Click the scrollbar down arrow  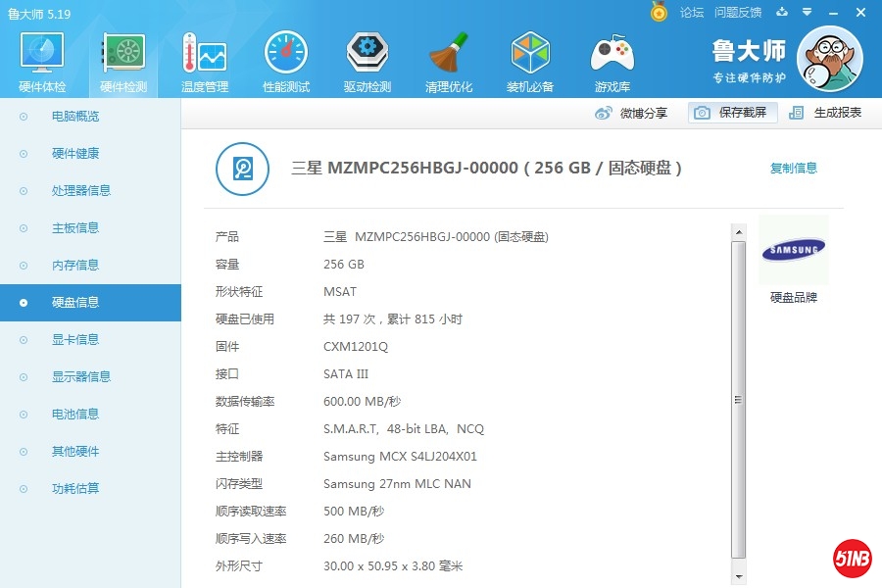[740, 577]
